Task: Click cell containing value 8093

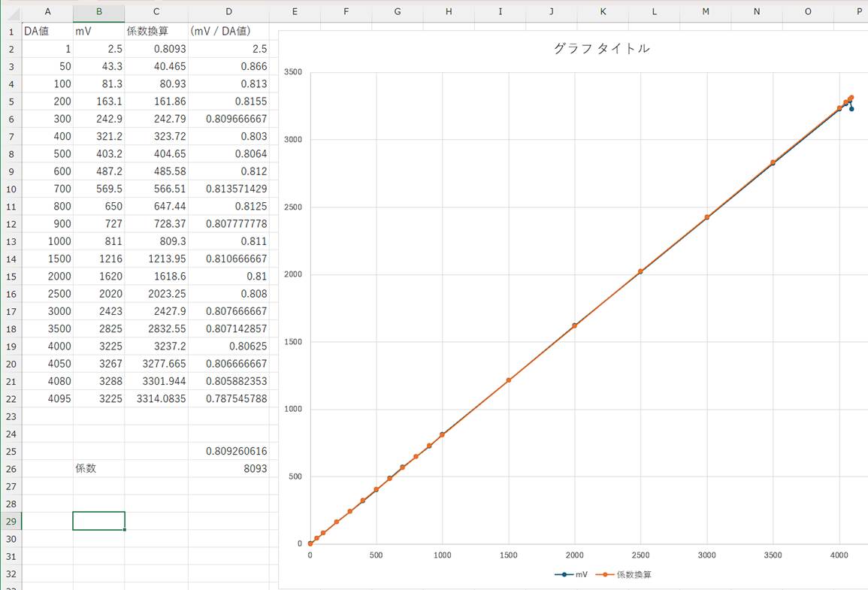Action: point(228,469)
